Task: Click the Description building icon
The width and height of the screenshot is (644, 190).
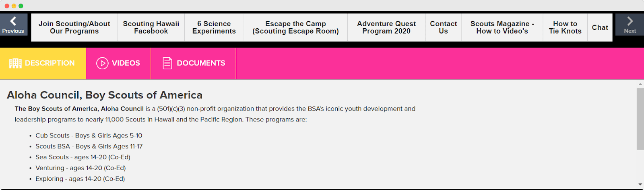Action: [x=15, y=63]
